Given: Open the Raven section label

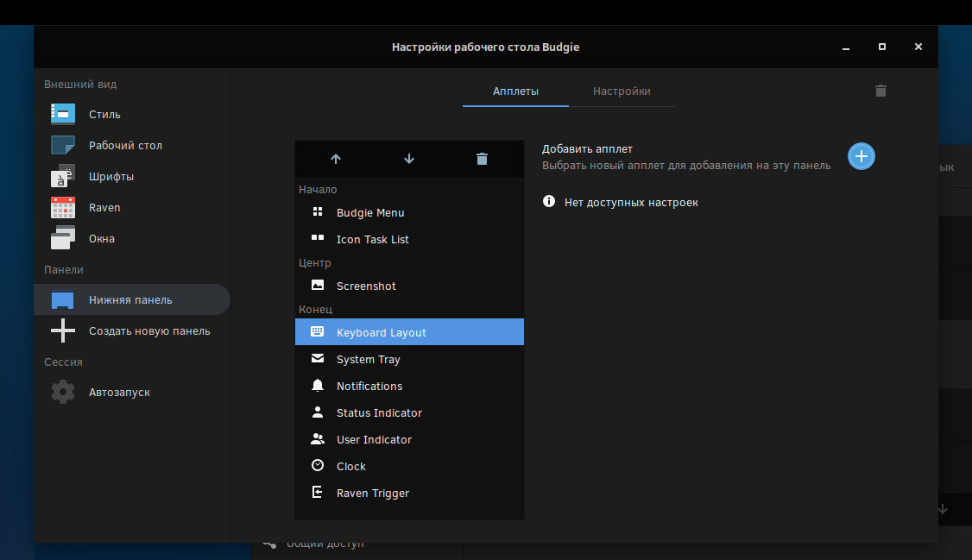Looking at the screenshot, I should 104,208.
